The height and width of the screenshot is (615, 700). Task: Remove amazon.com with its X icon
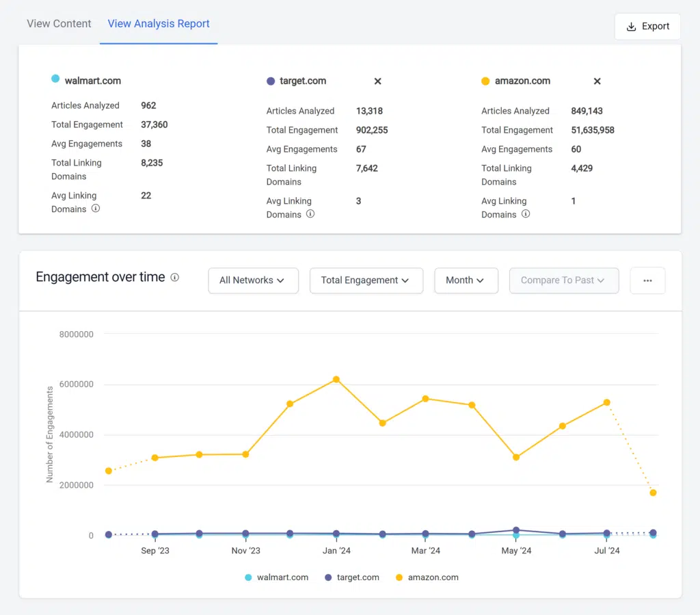coord(597,81)
